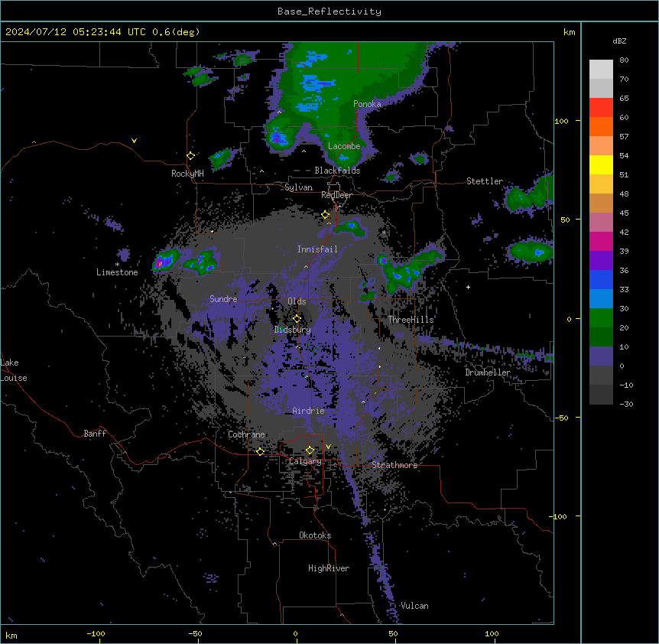Click the Sundre town label
The width and height of the screenshot is (659, 644).
point(223,299)
